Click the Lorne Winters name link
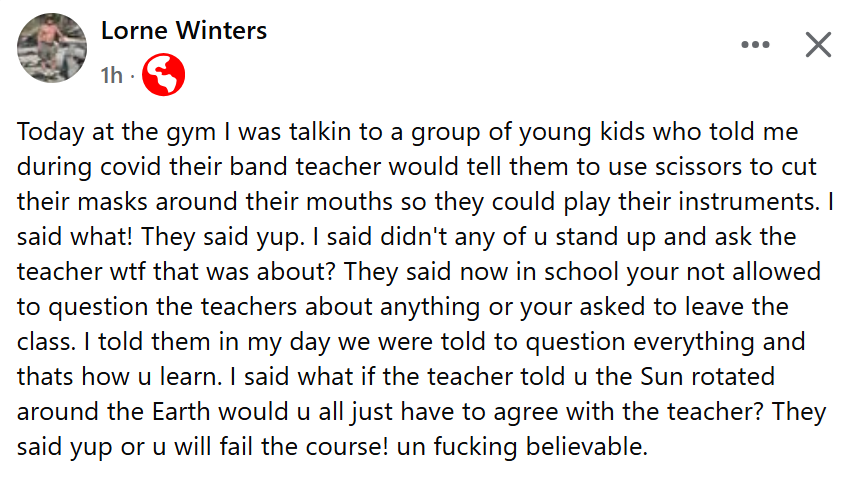The image size is (862, 477). point(184,31)
